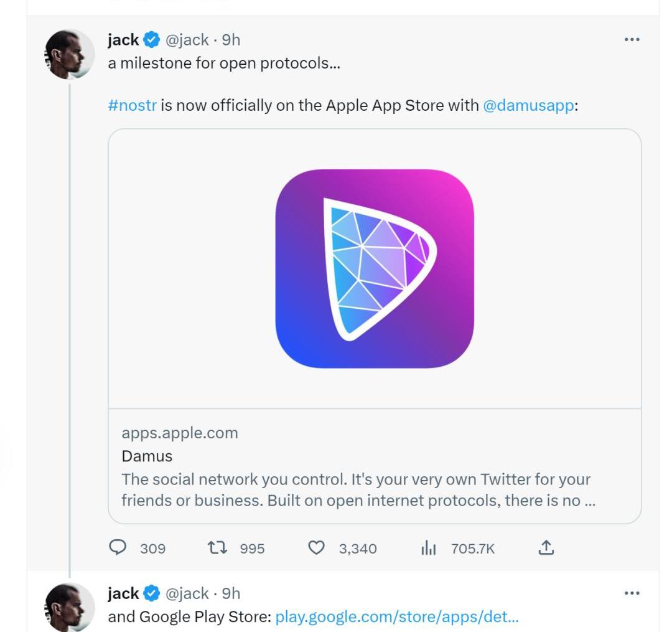Click jack's profile picture on first tweet
Screen dimensions: 672x632
(69, 55)
